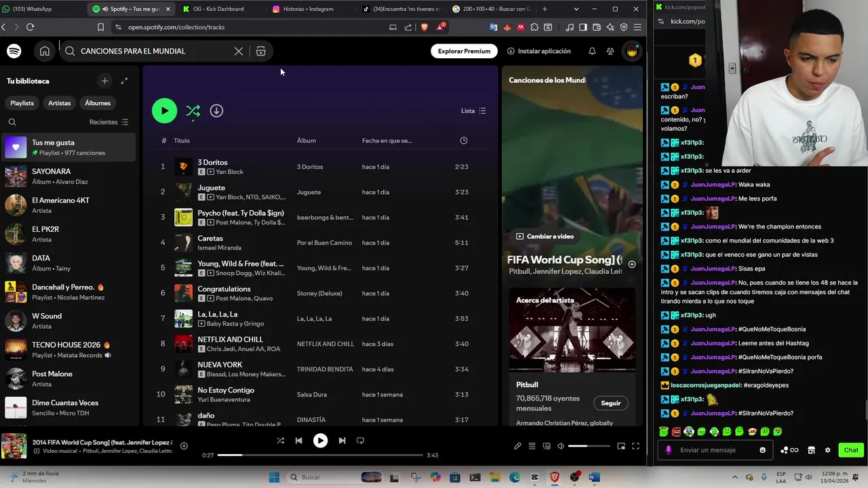
Task: Toggle shuffle for the playlist header
Action: 193,110
